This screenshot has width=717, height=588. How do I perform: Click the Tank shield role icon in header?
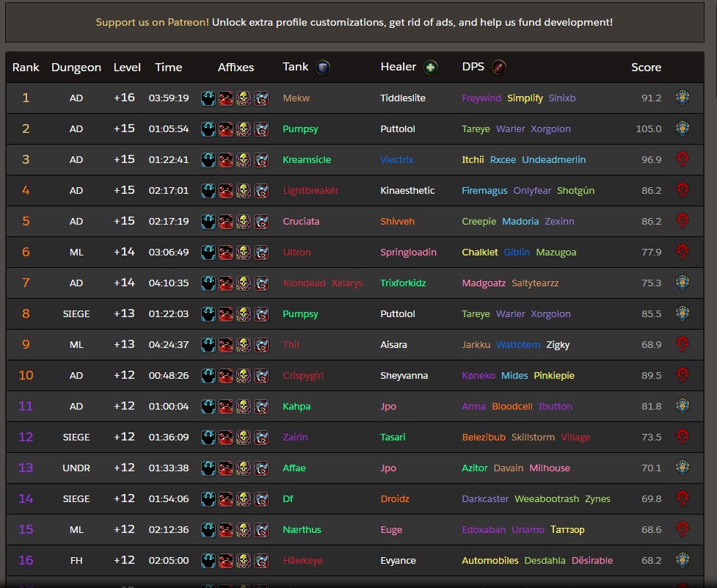(x=323, y=68)
